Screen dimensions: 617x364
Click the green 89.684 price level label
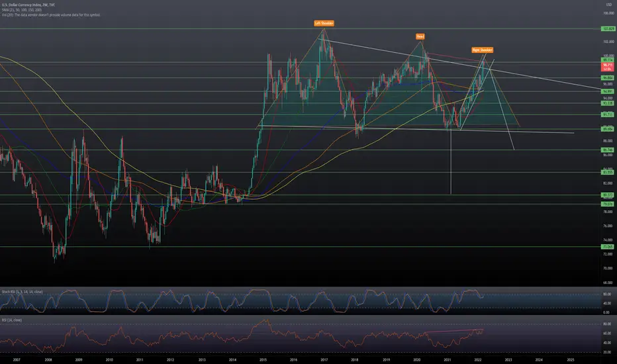point(608,129)
